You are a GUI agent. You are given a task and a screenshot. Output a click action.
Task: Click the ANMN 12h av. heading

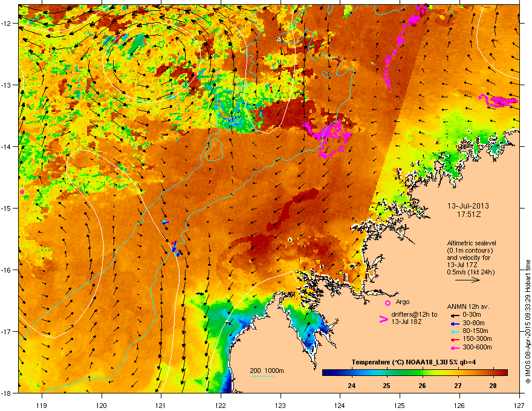click(x=468, y=306)
